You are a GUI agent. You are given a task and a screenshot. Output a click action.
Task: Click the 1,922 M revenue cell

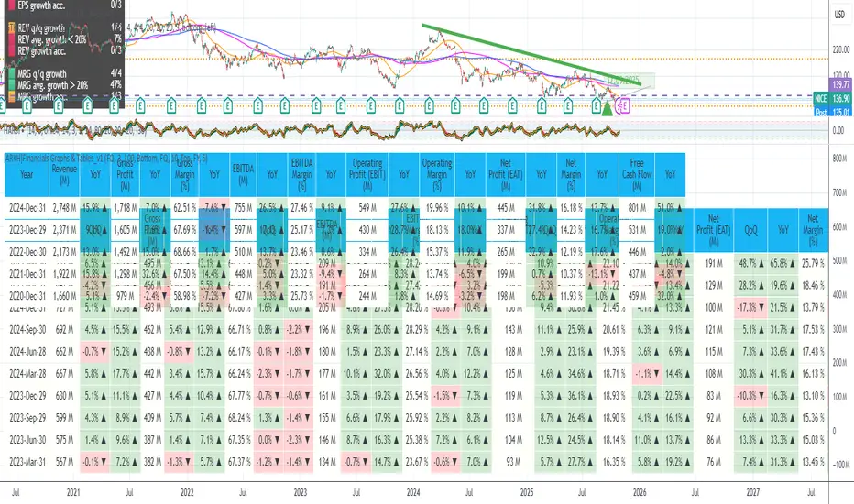pyautogui.click(x=64, y=274)
